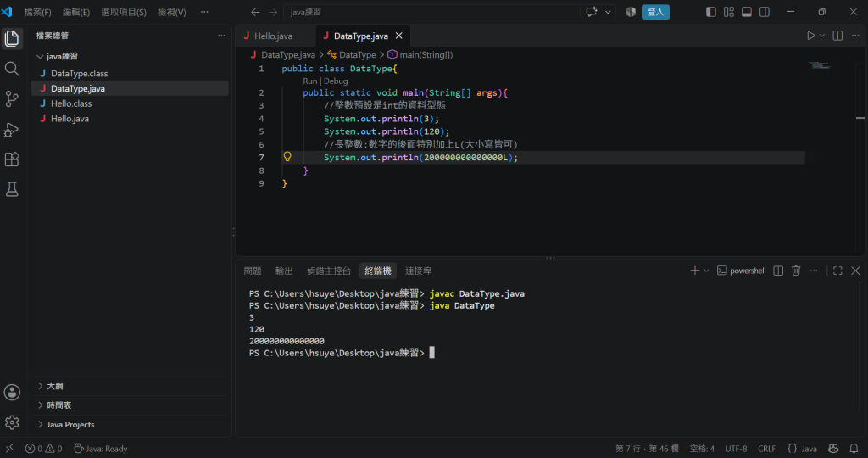
Task: Open the Testing flask view
Action: click(x=12, y=189)
